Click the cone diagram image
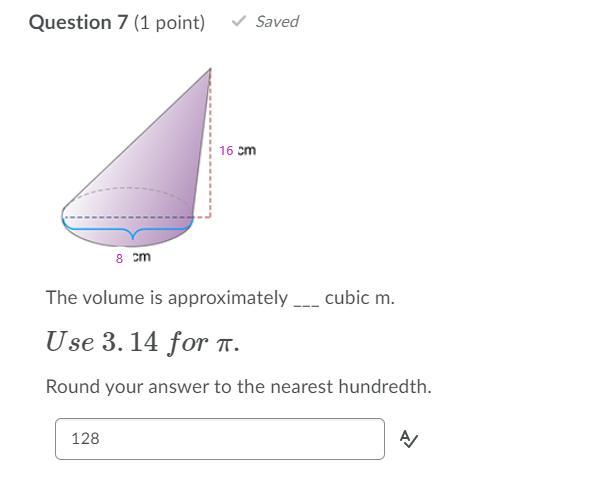 tap(158, 166)
